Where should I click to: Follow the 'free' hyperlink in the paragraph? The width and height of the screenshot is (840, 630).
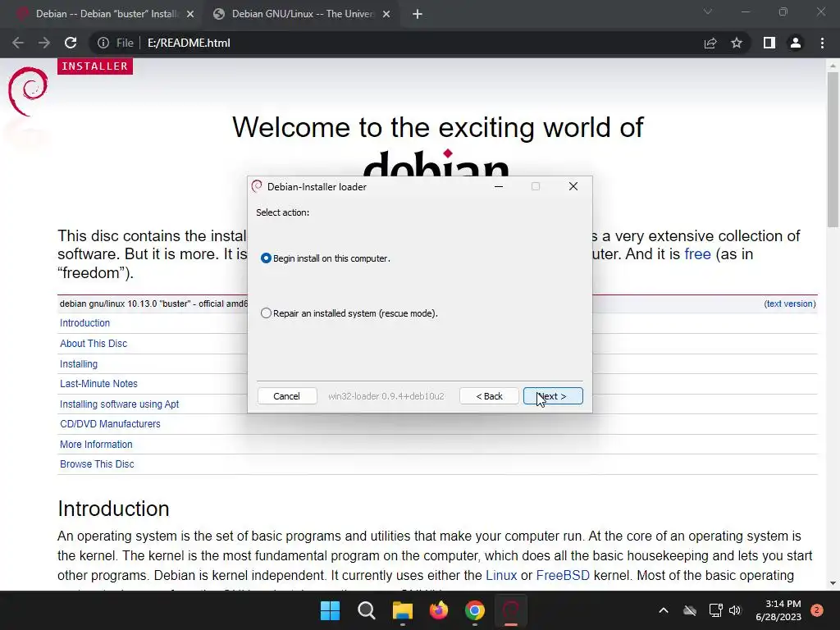click(697, 254)
